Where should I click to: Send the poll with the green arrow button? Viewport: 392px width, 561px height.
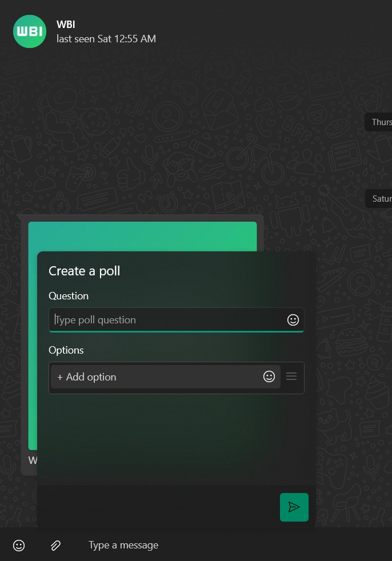294,507
